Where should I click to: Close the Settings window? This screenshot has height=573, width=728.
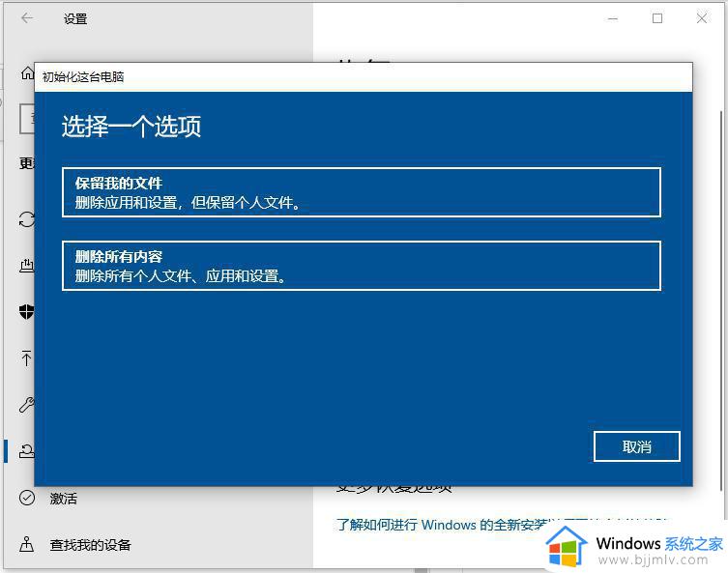[702, 18]
